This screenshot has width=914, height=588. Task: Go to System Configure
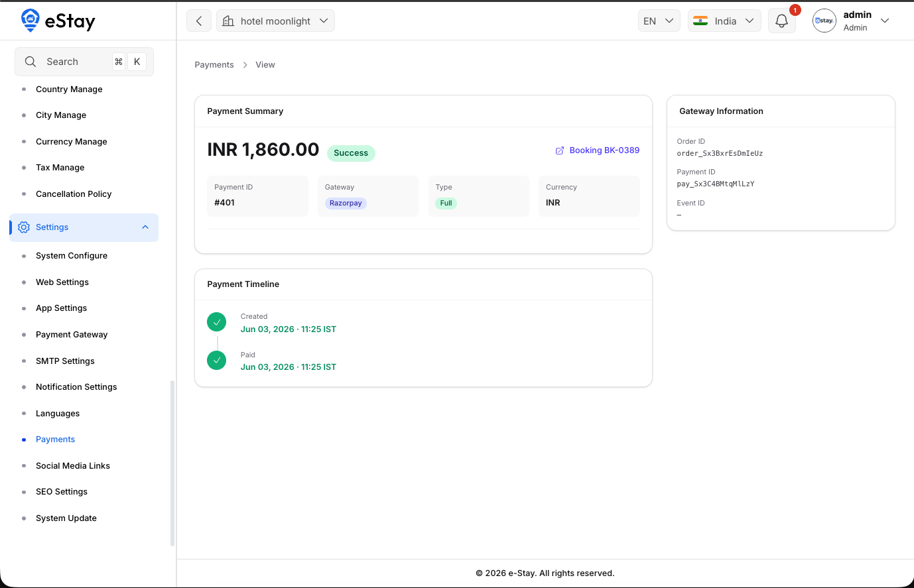[x=72, y=256]
